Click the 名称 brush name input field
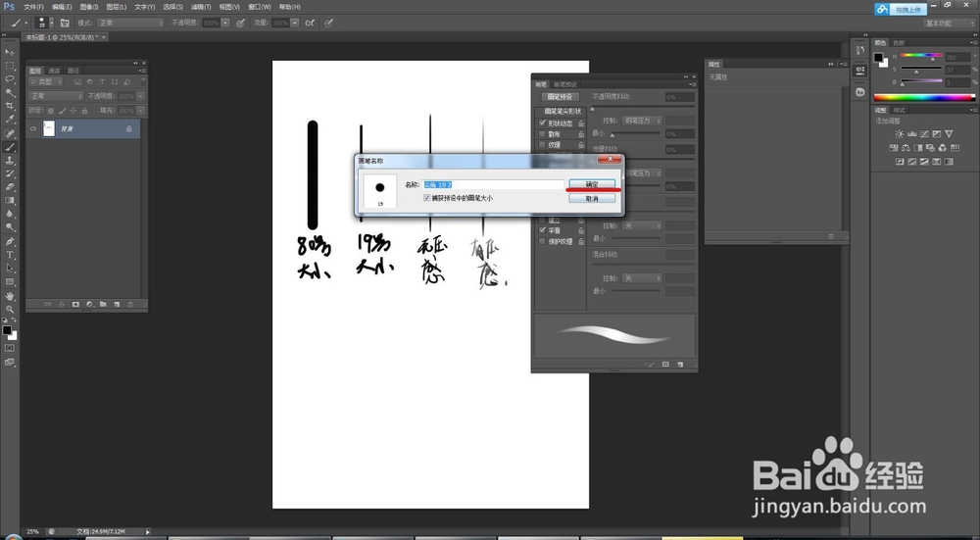The height and width of the screenshot is (540, 980). pyautogui.click(x=493, y=185)
